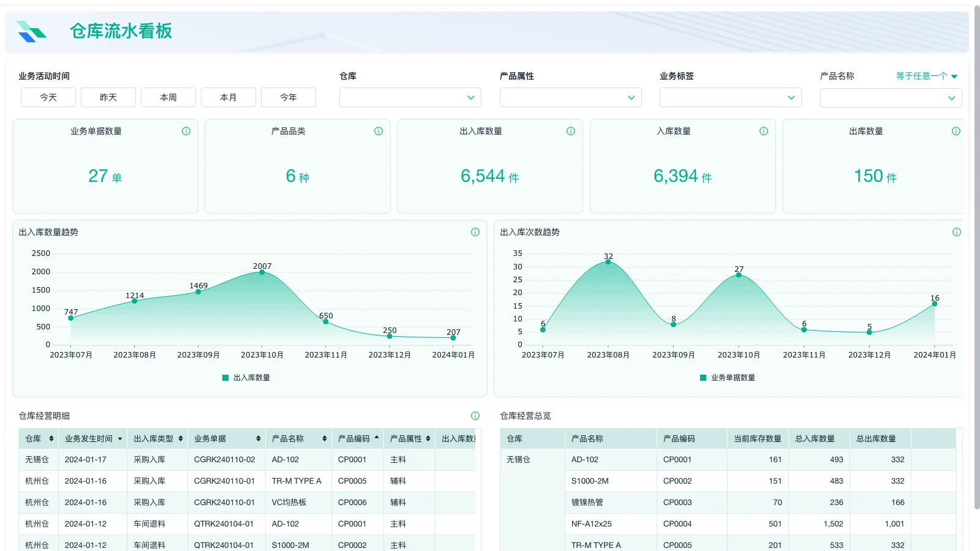Click 6,394 件 inbound value
This screenshot has height=551, width=980.
click(682, 176)
